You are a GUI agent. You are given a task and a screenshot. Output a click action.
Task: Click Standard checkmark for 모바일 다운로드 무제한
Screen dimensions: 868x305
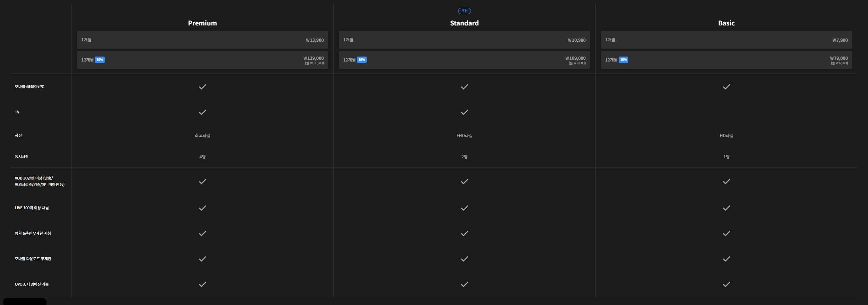(464, 259)
